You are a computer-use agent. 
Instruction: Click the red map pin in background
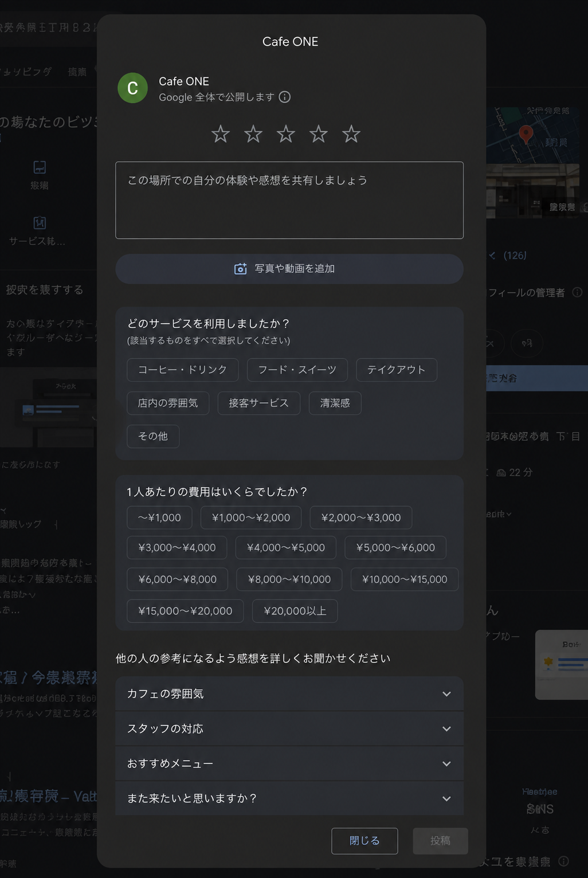point(526,135)
